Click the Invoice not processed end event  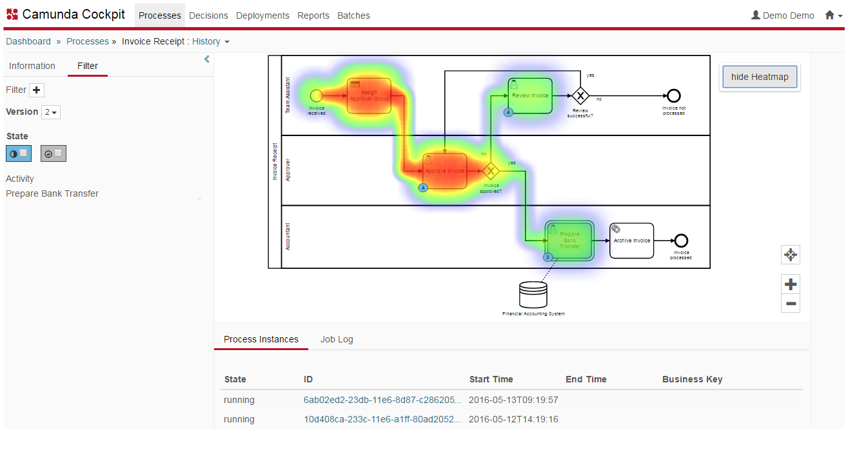pos(674,95)
